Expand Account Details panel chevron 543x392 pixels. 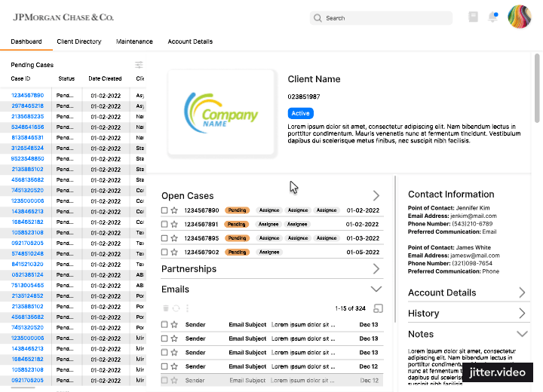[522, 292]
